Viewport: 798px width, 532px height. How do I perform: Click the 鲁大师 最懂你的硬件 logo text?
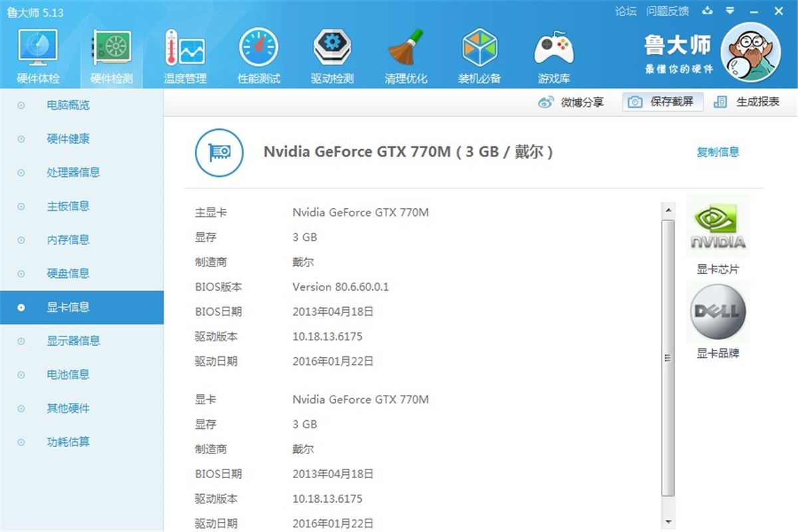[678, 53]
